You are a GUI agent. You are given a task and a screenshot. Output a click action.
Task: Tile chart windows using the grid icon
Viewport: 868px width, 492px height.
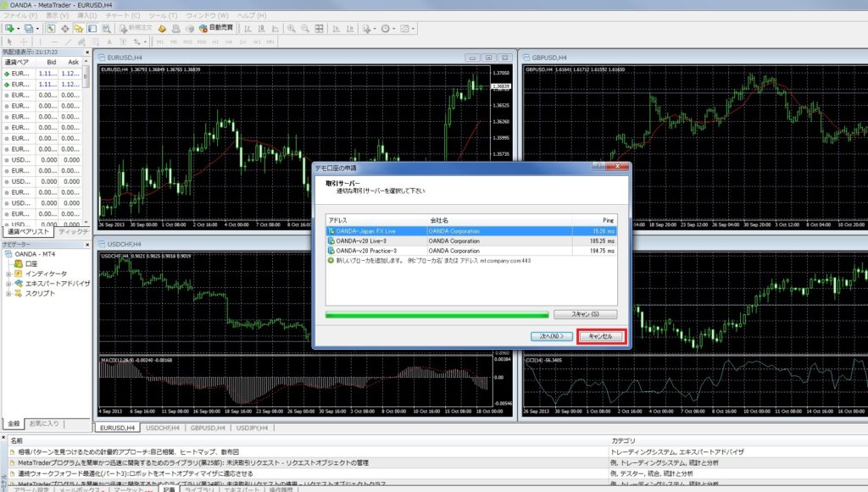(320, 29)
